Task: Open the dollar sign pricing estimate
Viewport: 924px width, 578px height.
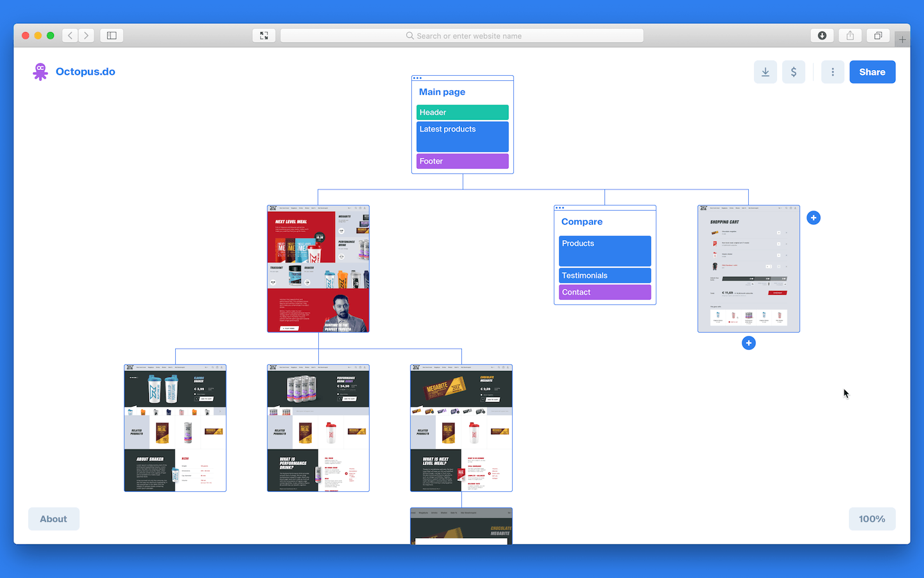Action: tap(793, 72)
